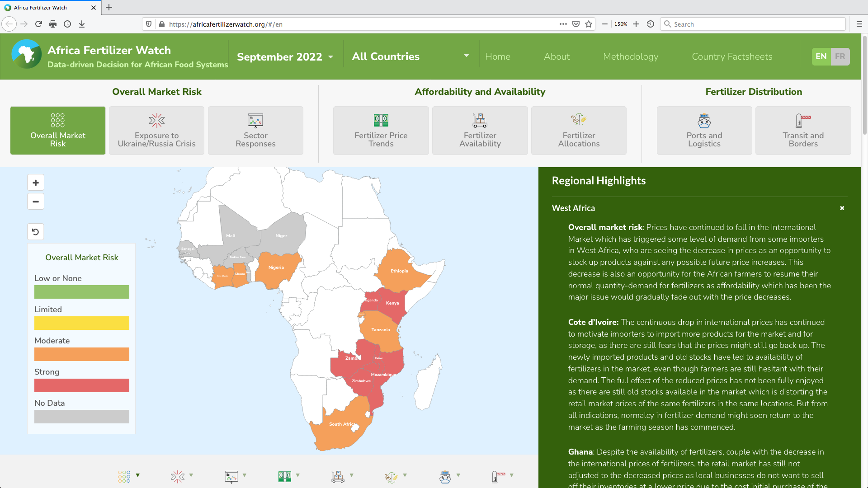
Task: Zoom in on the Africa map
Action: coord(36,183)
